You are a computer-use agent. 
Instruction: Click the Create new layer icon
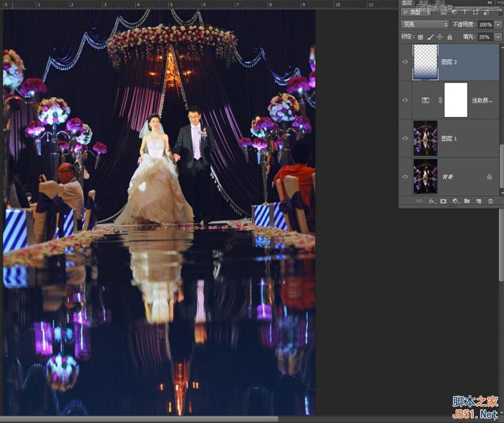point(479,201)
